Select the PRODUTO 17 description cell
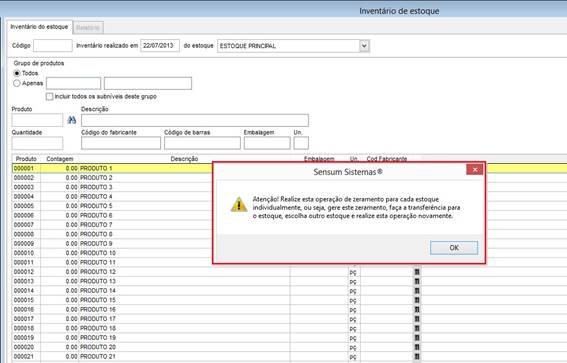 pos(184,319)
